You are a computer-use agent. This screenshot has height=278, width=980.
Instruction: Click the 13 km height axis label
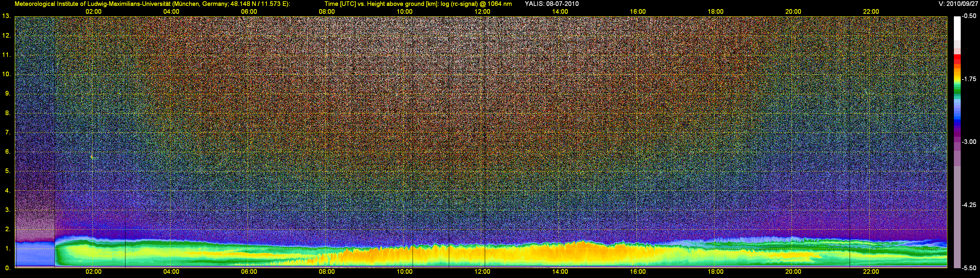[6, 16]
